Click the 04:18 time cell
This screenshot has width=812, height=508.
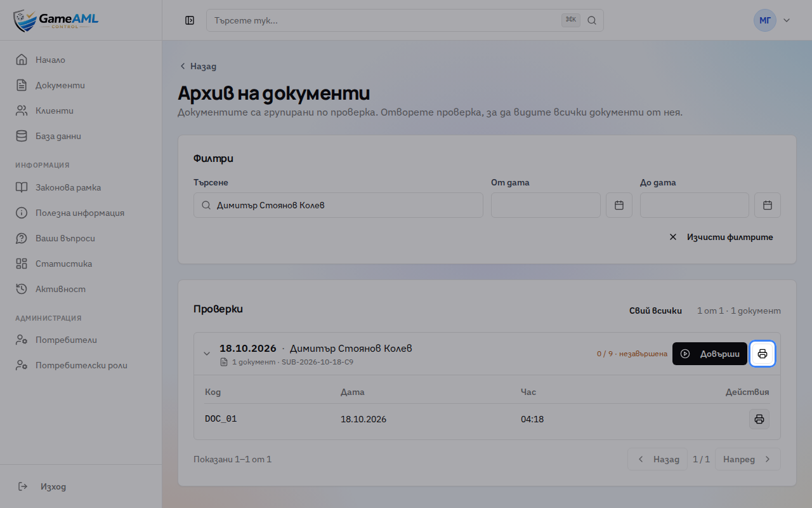click(532, 419)
